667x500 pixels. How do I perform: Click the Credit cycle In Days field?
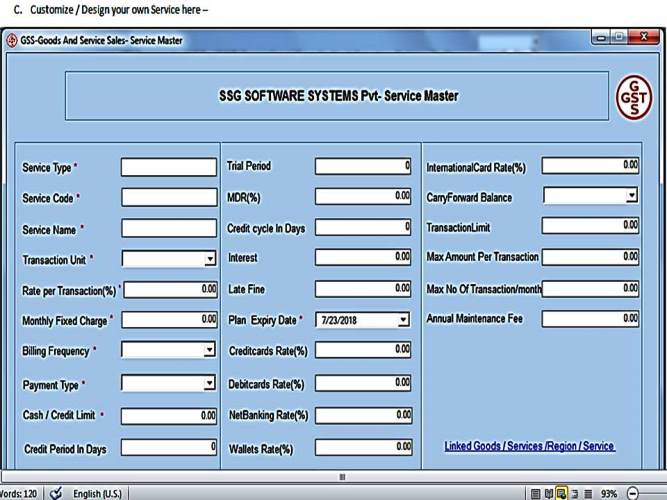tap(363, 227)
